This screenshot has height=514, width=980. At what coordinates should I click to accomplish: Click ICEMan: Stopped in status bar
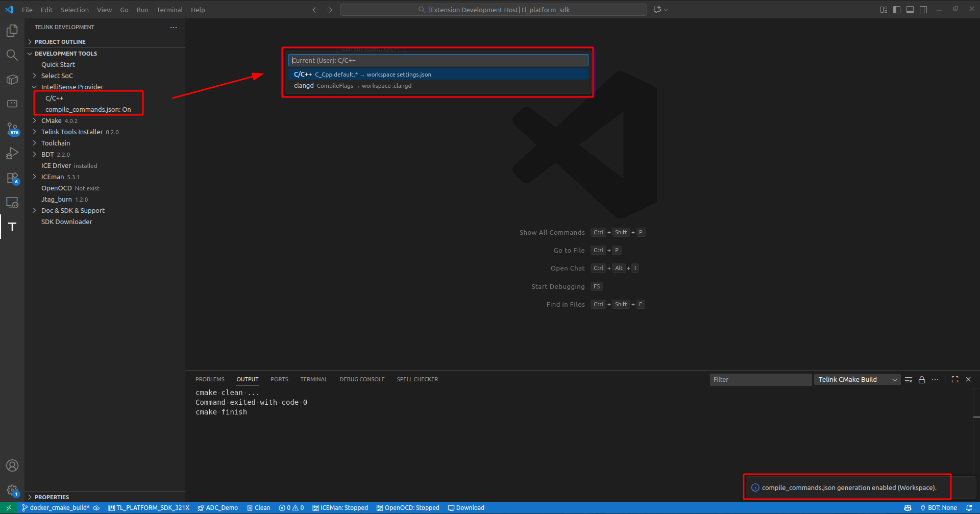click(x=340, y=508)
